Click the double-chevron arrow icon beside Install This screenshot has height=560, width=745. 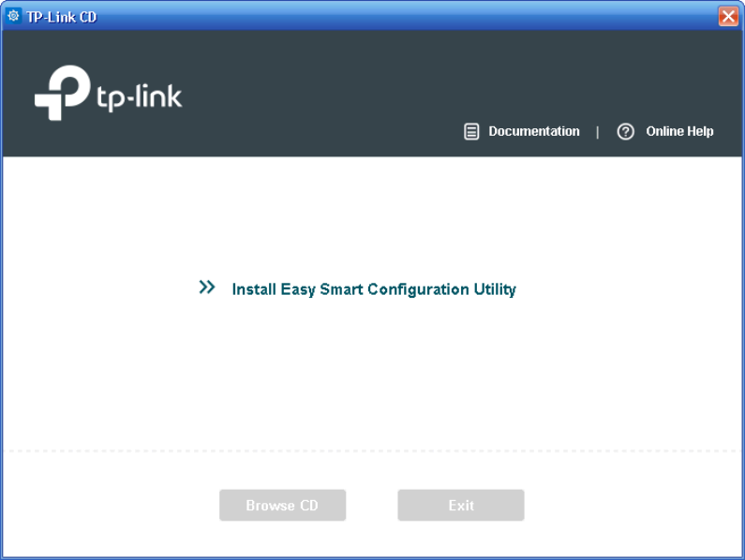pos(207,287)
